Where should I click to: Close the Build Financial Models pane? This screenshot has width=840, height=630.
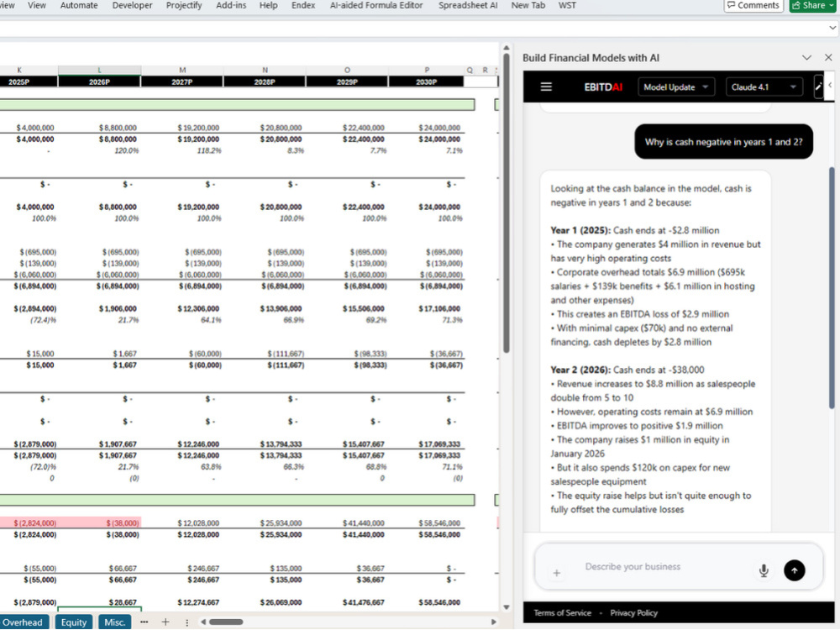pos(828,57)
